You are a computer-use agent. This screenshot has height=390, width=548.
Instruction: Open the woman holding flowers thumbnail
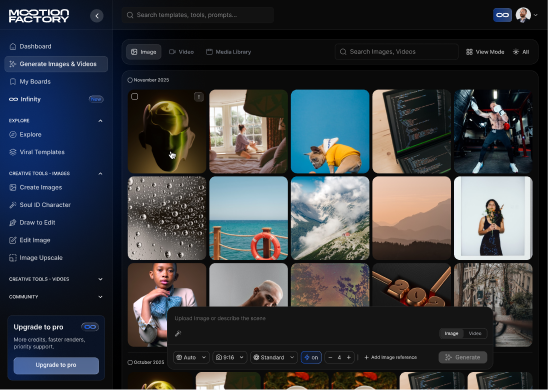point(493,218)
